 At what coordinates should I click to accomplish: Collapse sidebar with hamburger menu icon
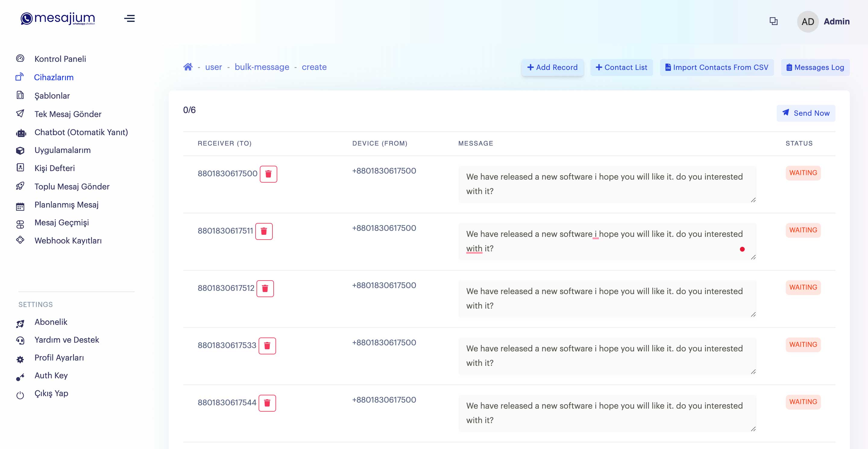129,18
